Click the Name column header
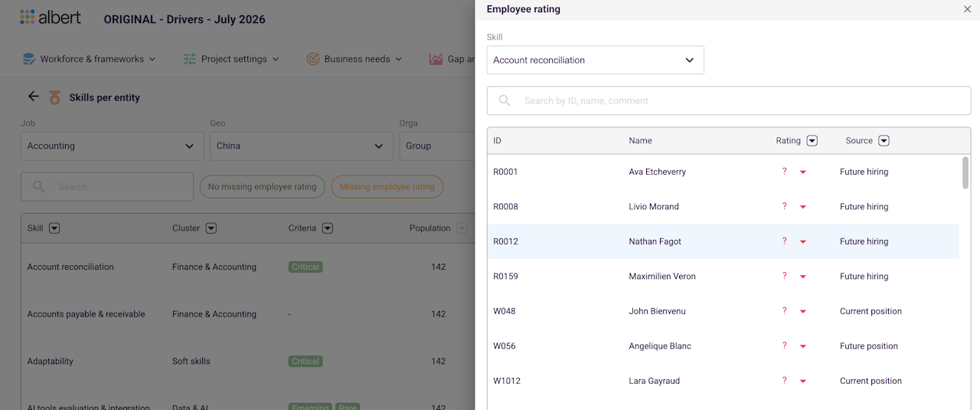This screenshot has width=980, height=410. coord(640,141)
